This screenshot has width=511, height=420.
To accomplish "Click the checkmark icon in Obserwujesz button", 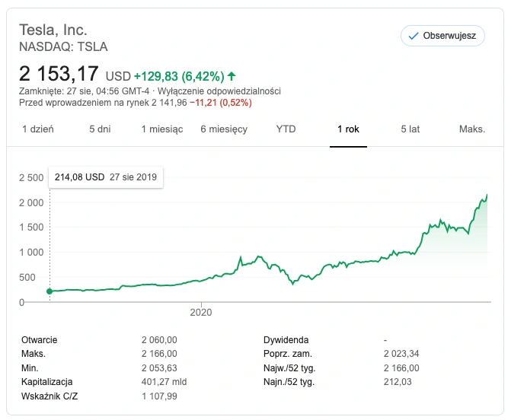I will click(x=414, y=36).
